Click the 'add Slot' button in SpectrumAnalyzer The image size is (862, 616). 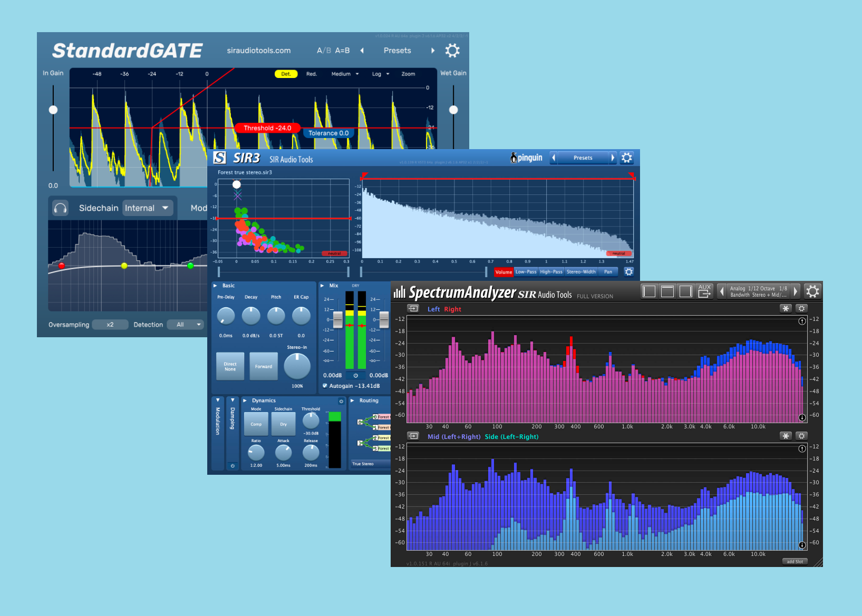pyautogui.click(x=795, y=561)
